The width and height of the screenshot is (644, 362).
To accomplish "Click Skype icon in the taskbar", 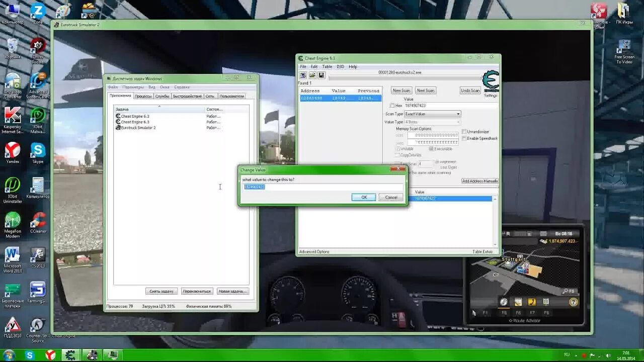I will [x=30, y=355].
